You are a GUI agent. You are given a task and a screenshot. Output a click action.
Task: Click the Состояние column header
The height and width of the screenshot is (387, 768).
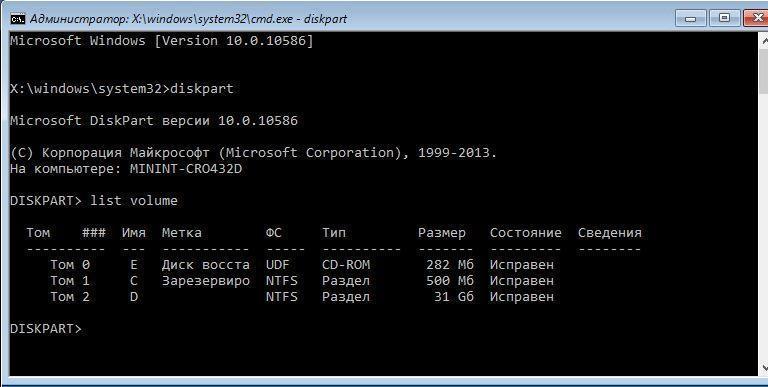coord(526,233)
